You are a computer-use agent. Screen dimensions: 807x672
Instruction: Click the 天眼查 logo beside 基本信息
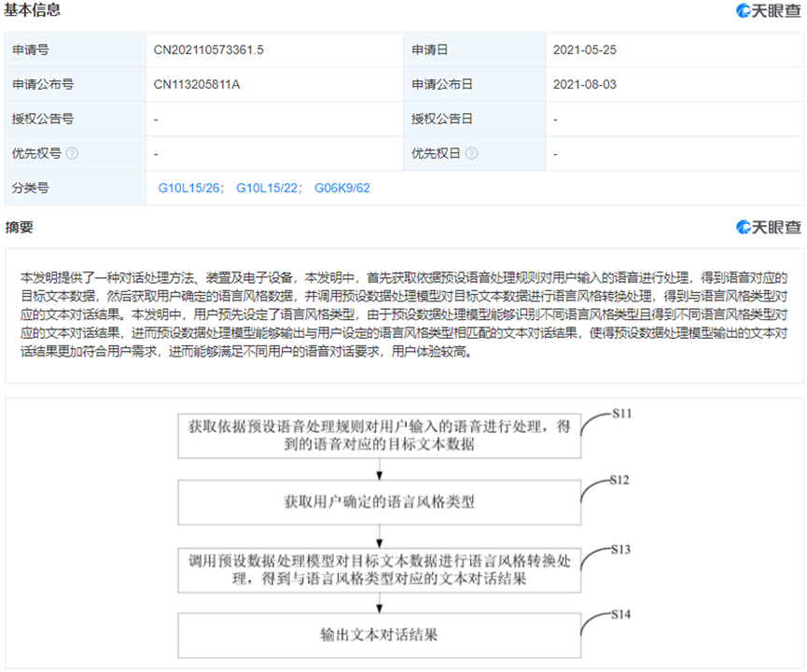pos(769,10)
